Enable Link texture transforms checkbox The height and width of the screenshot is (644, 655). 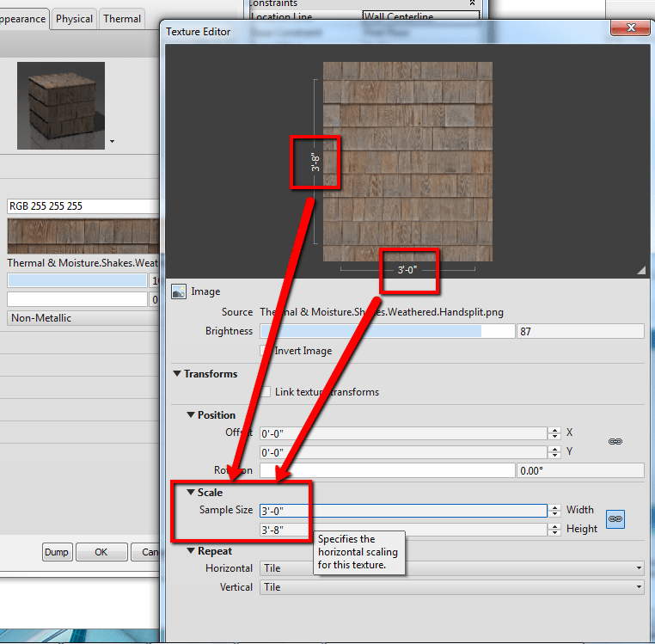point(266,391)
